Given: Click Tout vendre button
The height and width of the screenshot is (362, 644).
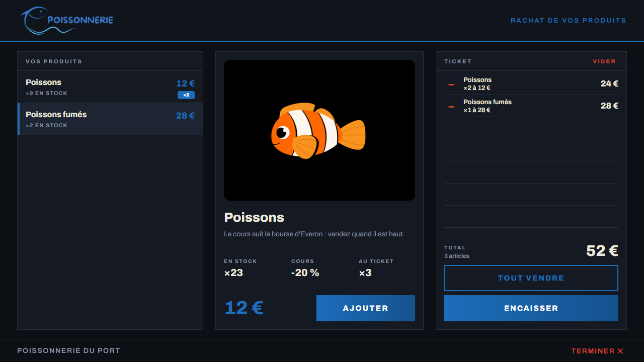Looking at the screenshot, I should (x=531, y=278).
